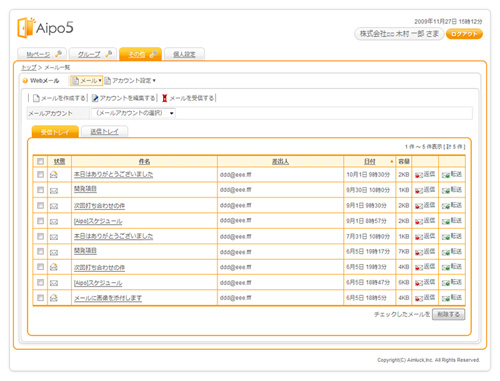Forward icon for the 6月5日 18時5分 mail
This screenshot has height=381, width=500.
(x=446, y=298)
